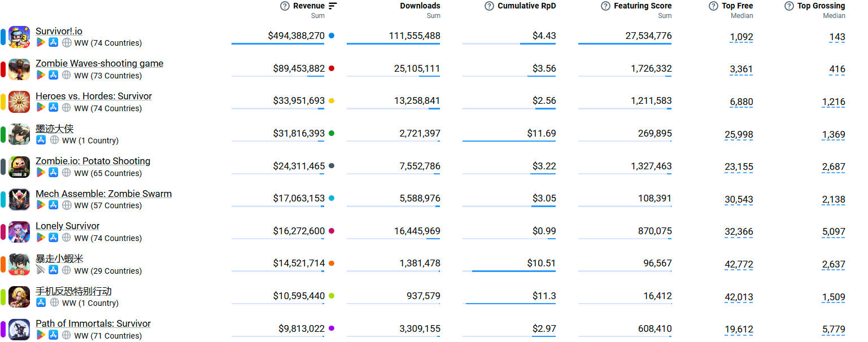This screenshot has width=868, height=342.
Task: Click the Lonely Survivor app thumbnail
Action: pyautogui.click(x=19, y=232)
